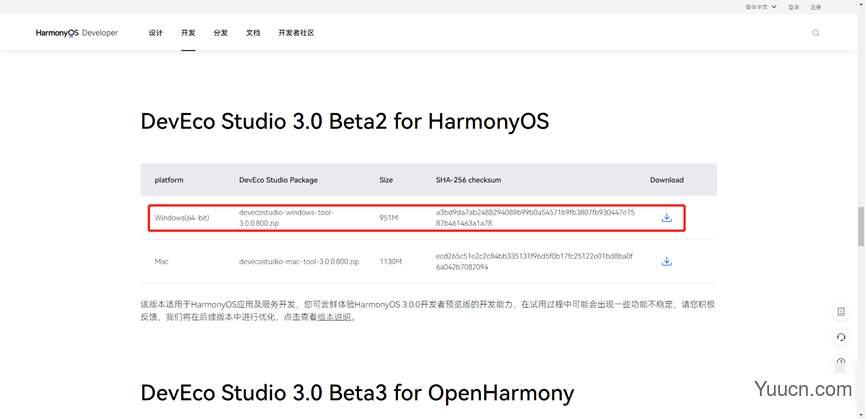Click the DevEco Studio 3.0 Beta3 for OpenHarmony heading
This screenshot has width=865, height=419.
(357, 393)
